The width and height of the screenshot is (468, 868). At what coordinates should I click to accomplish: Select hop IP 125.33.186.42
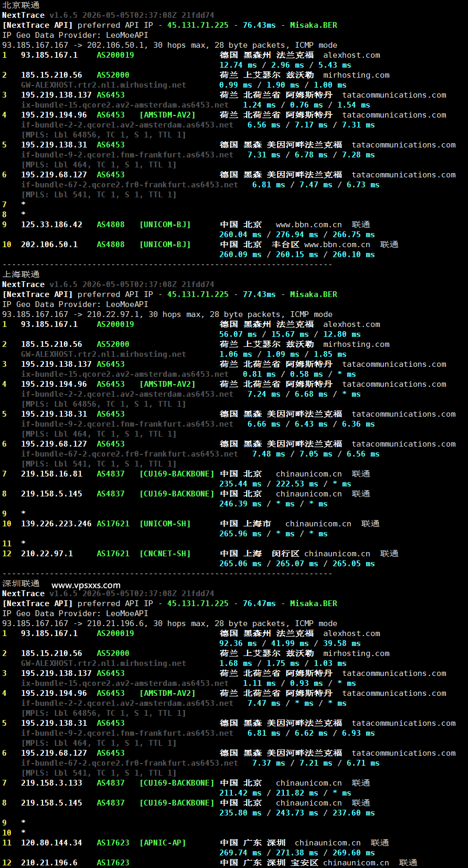click(x=51, y=225)
